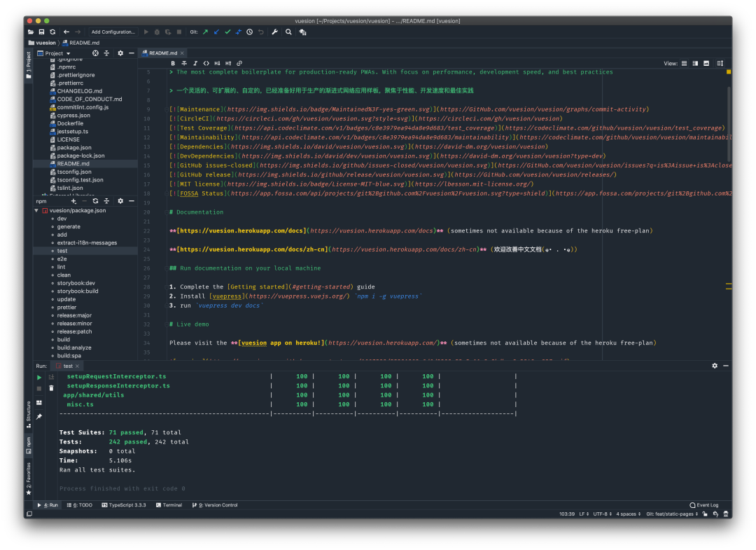This screenshot has height=550, width=756.
Task: Hide the Run panel with minus icon
Action: 726,366
